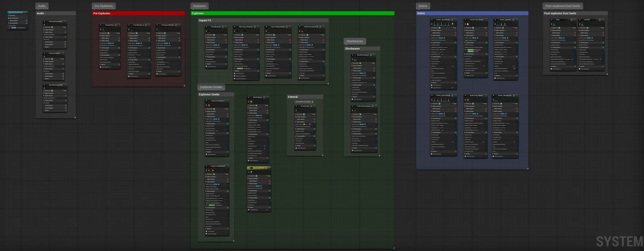Click the SimpleFlare emitter thumbnail icon
This screenshot has width=644, height=251.
click(102, 29)
